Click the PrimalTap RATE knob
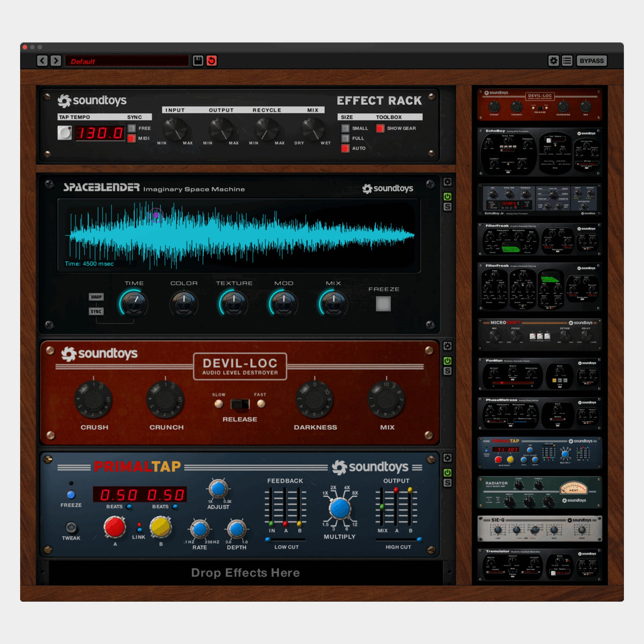 (x=200, y=529)
